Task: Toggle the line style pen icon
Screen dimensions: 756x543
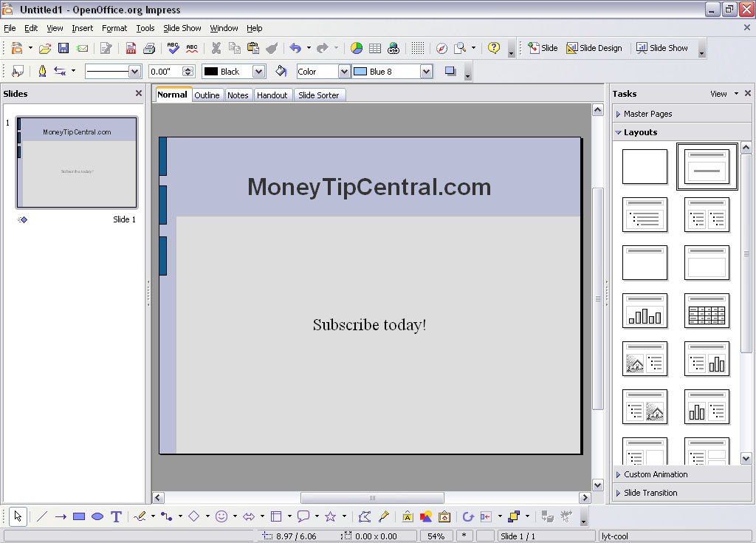Action: click(x=42, y=72)
